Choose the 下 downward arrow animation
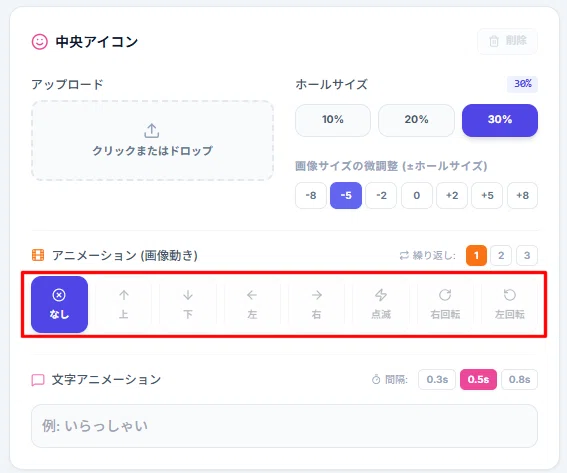The height and width of the screenshot is (473, 567). point(188,304)
